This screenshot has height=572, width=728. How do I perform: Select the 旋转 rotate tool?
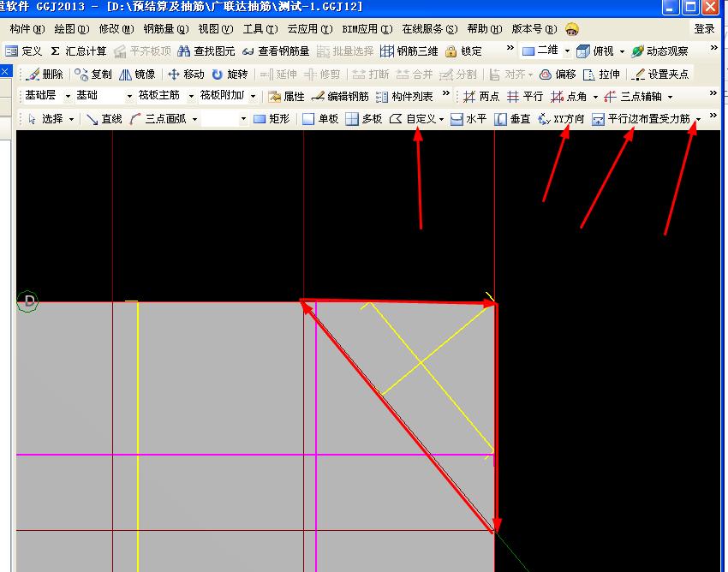coord(230,74)
